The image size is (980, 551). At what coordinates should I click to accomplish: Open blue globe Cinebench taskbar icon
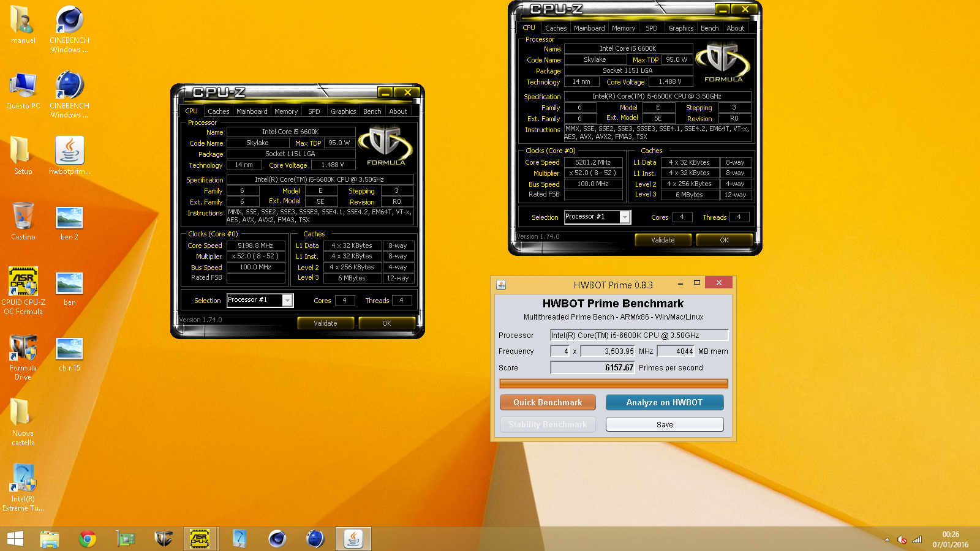[x=315, y=539]
